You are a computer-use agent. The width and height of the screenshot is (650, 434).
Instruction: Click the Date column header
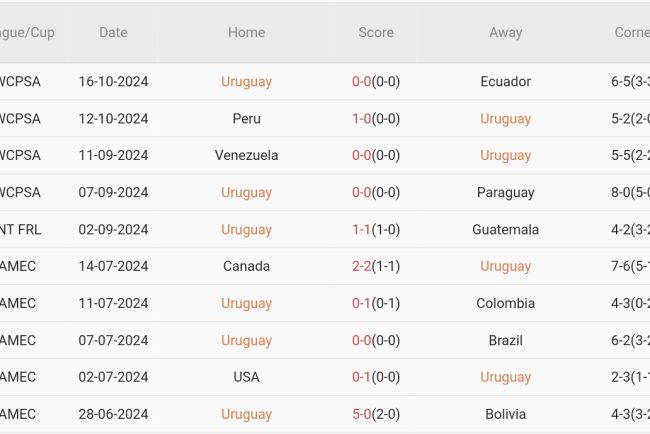(113, 32)
